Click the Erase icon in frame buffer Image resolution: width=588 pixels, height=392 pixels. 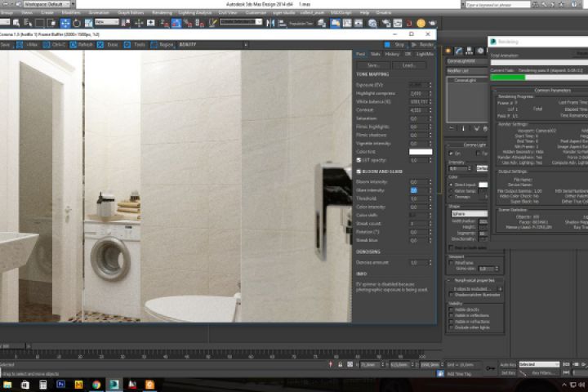[100, 45]
